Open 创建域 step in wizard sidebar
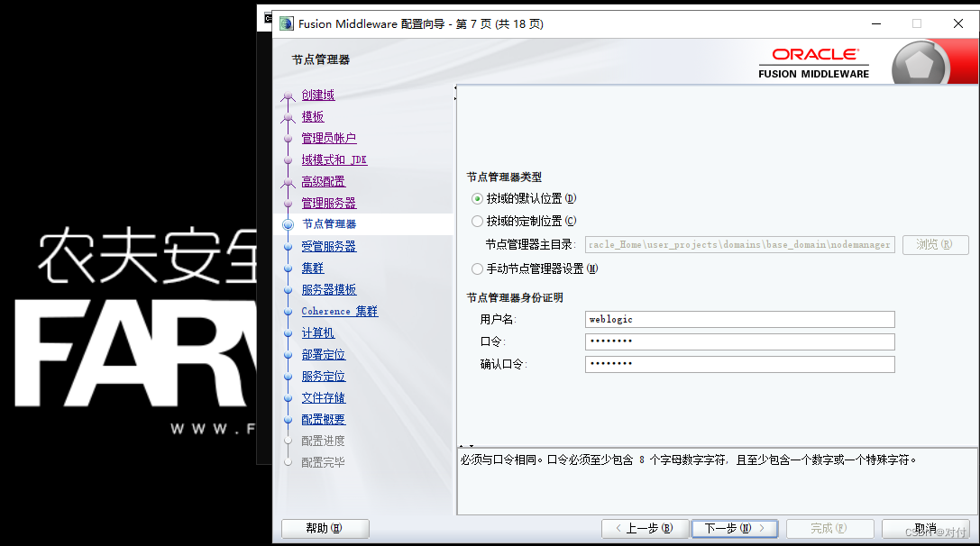This screenshot has height=546, width=980. (318, 95)
